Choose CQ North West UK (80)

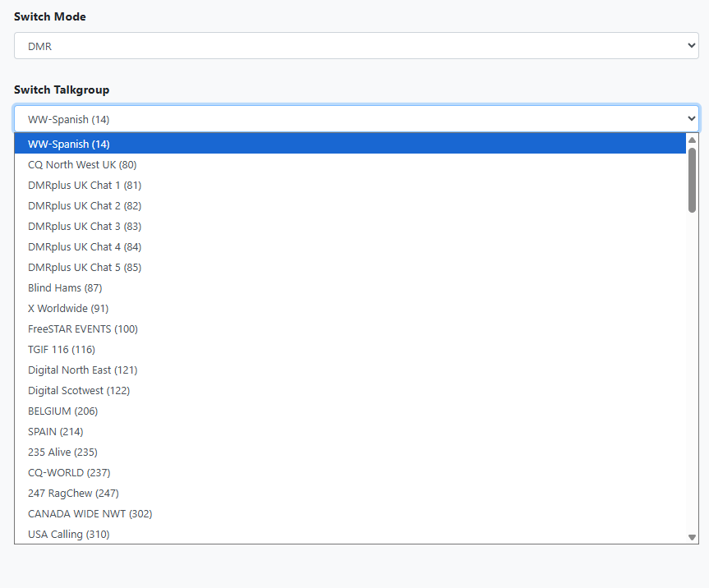[x=350, y=164]
